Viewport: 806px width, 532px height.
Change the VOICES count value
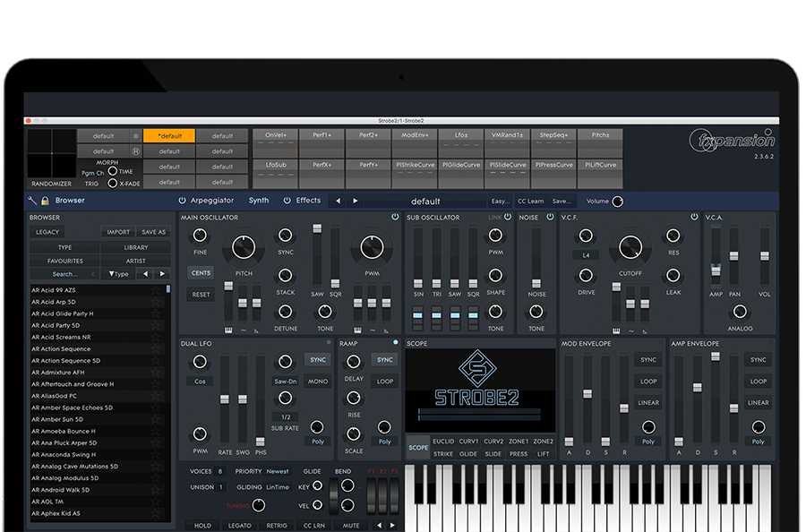[220, 471]
